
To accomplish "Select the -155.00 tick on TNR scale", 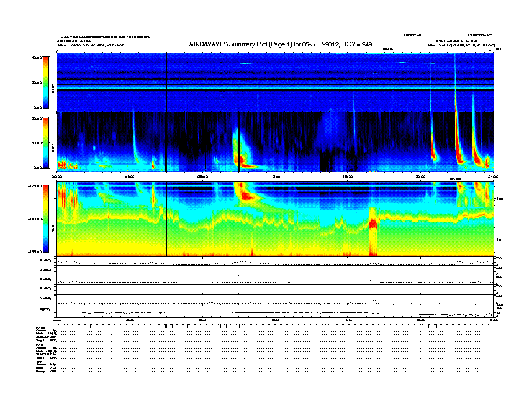I will click(x=36, y=252).
